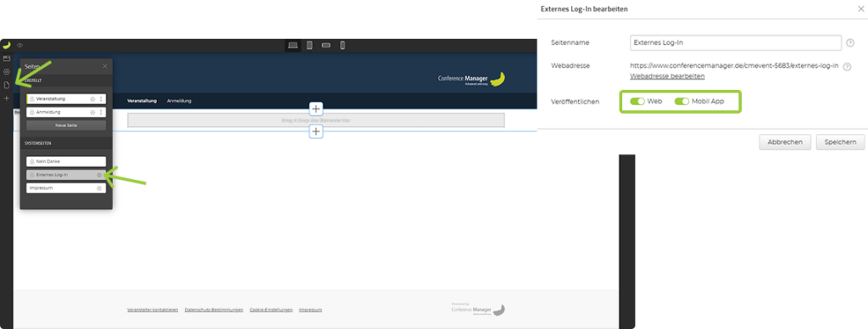The image size is (868, 329).
Task: Click the plus button below the drop zone
Action: [315, 131]
